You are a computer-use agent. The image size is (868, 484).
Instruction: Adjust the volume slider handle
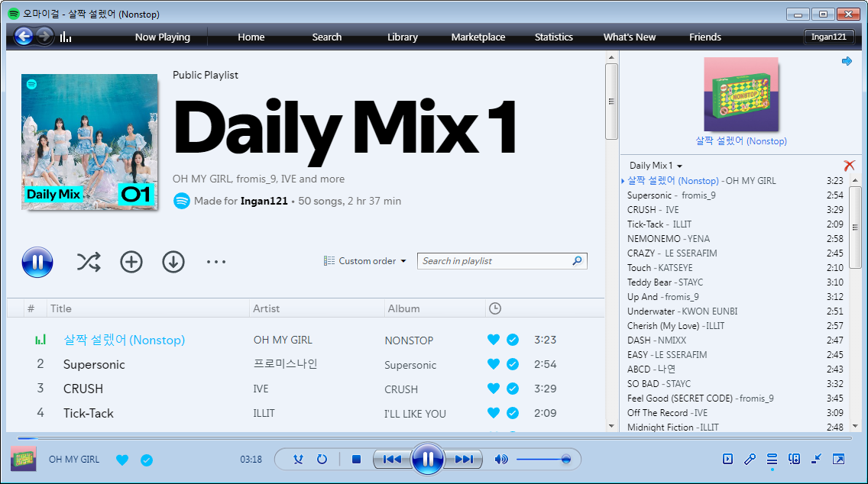(565, 459)
